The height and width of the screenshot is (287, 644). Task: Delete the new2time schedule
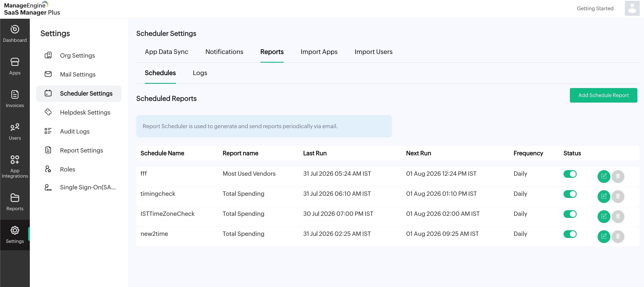(x=618, y=236)
